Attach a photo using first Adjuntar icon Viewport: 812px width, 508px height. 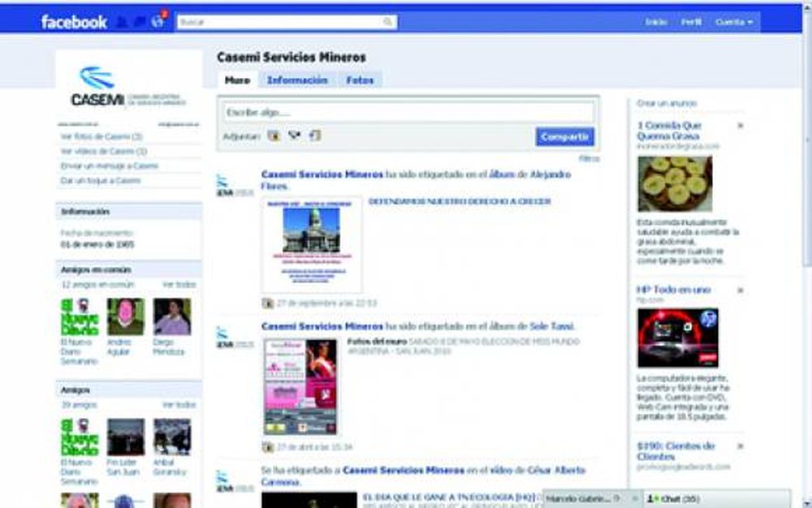[x=274, y=136]
